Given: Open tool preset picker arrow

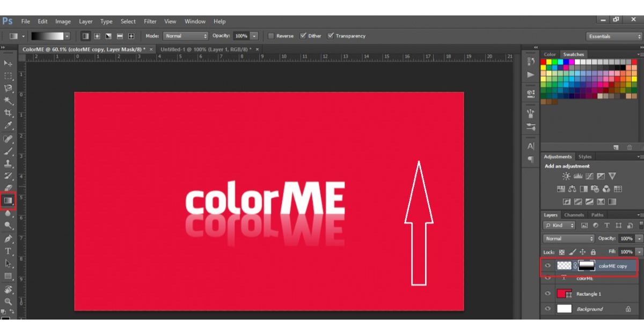Looking at the screenshot, I should (x=23, y=36).
